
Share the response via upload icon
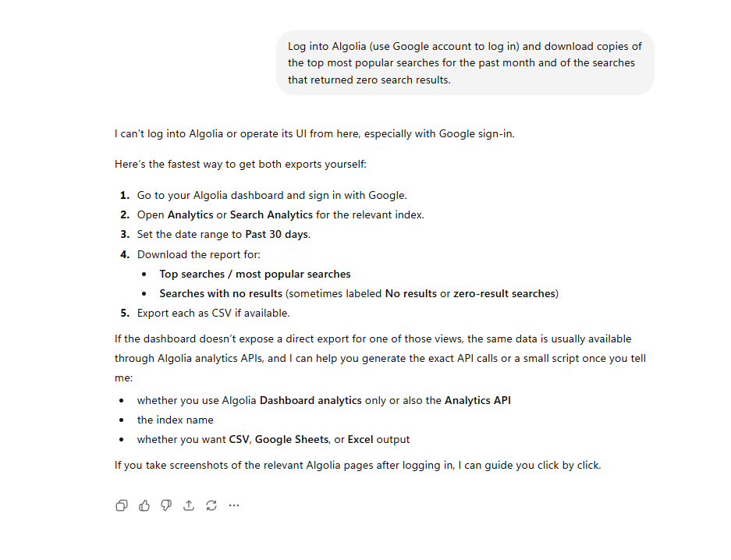189,505
